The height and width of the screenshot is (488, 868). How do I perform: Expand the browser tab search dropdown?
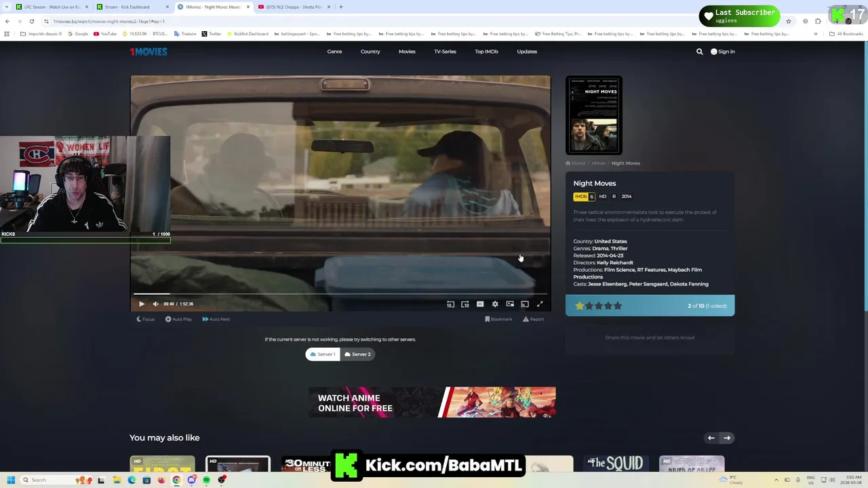6,7
